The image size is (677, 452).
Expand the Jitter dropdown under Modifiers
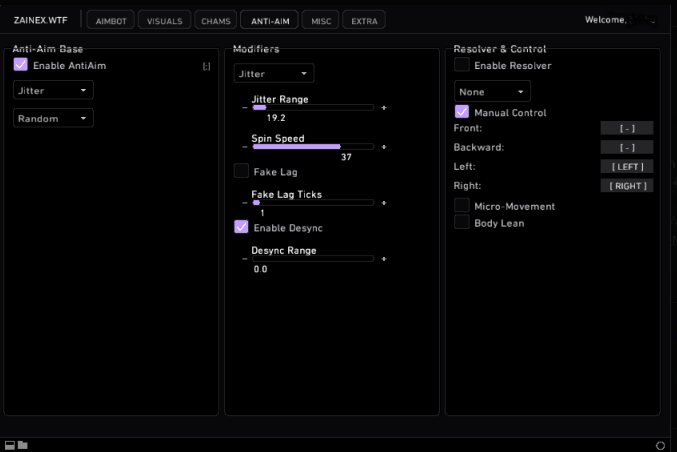[273, 73]
